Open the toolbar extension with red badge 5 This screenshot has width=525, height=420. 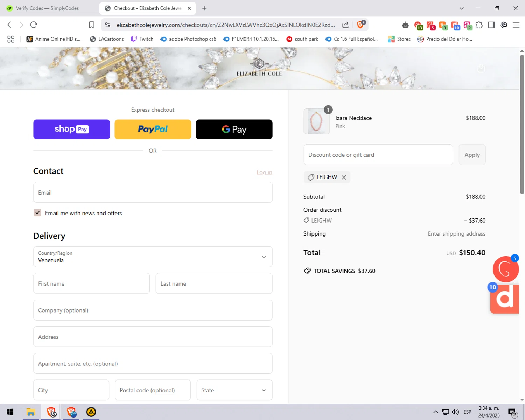431,26
